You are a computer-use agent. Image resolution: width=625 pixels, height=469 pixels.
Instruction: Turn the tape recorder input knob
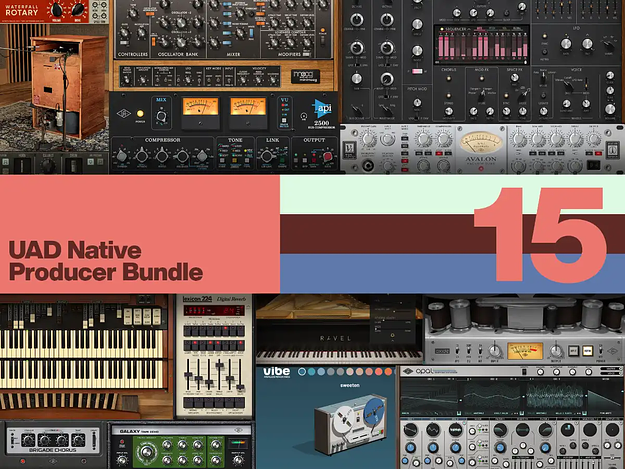[493, 351]
